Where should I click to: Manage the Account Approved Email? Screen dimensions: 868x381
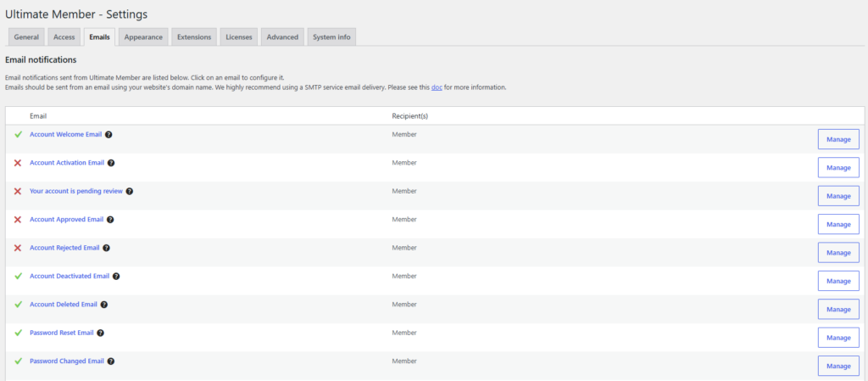(838, 224)
